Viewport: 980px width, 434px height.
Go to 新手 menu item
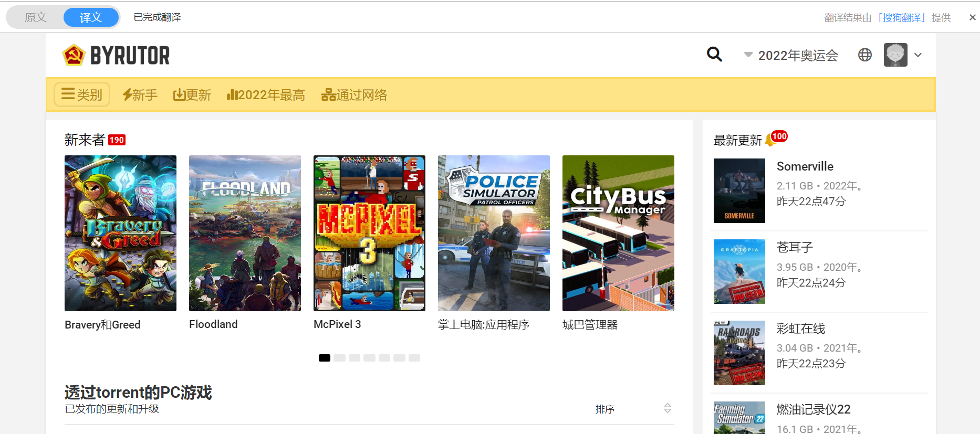pyautogui.click(x=140, y=95)
